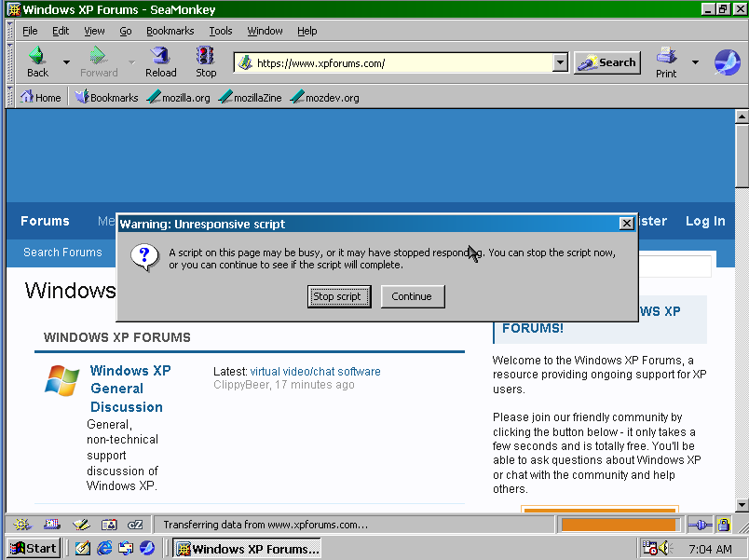
Task: Click the Forums navigation tab
Action: (x=45, y=221)
